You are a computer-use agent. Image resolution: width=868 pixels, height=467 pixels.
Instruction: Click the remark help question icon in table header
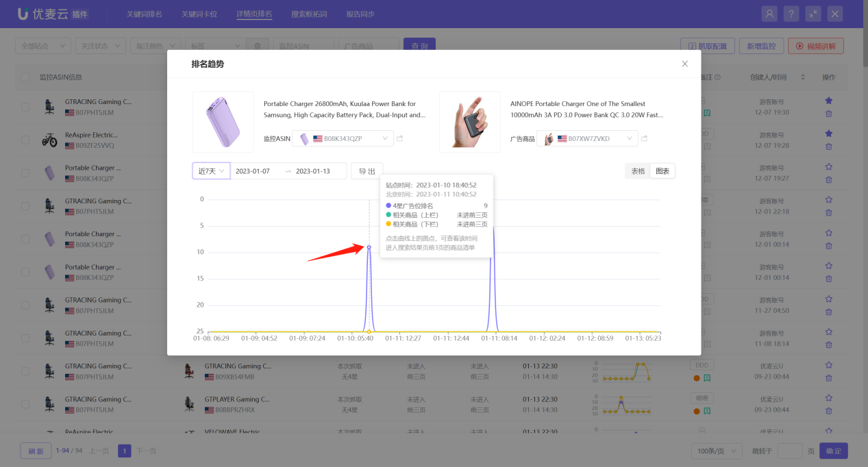click(717, 77)
